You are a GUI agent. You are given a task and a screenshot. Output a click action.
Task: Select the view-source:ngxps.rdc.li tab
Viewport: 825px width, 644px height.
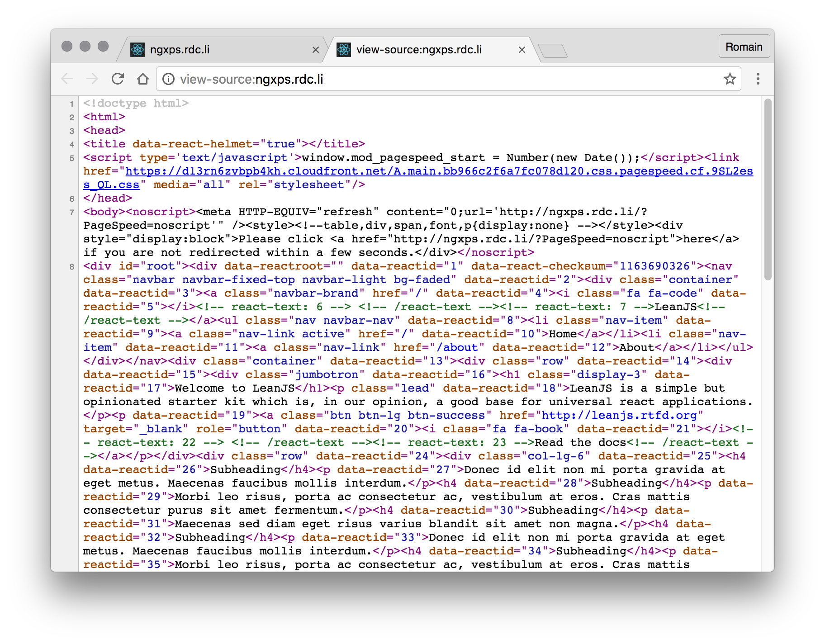click(x=418, y=50)
